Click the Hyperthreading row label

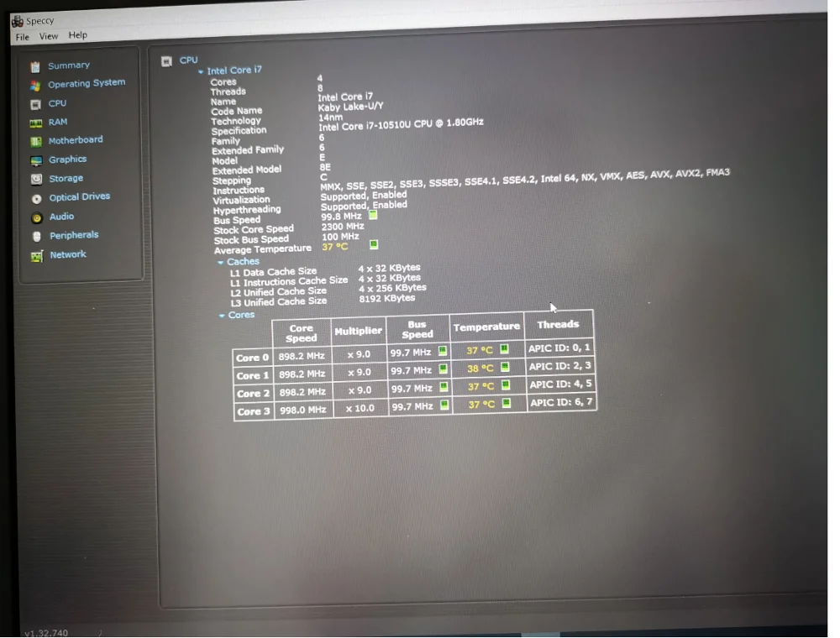click(247, 211)
